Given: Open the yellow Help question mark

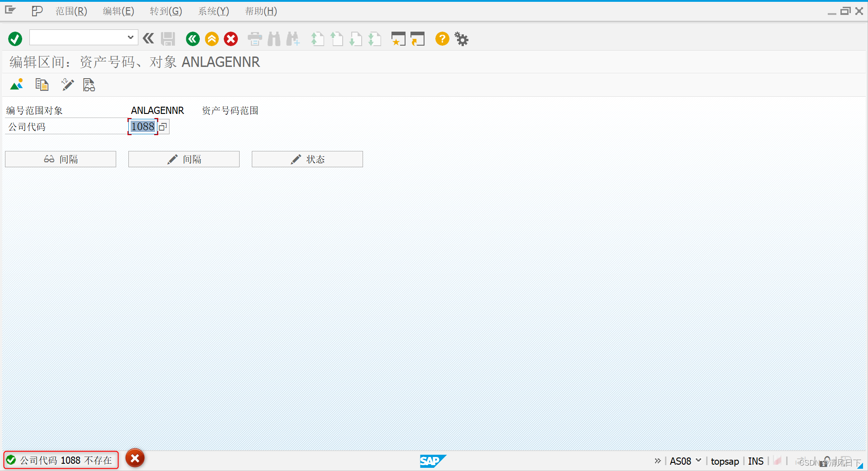Looking at the screenshot, I should [x=442, y=39].
